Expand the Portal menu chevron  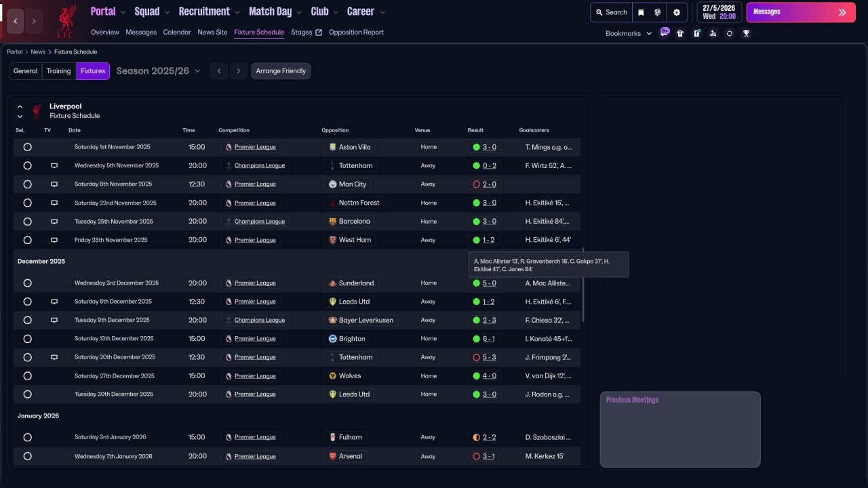coord(123,12)
